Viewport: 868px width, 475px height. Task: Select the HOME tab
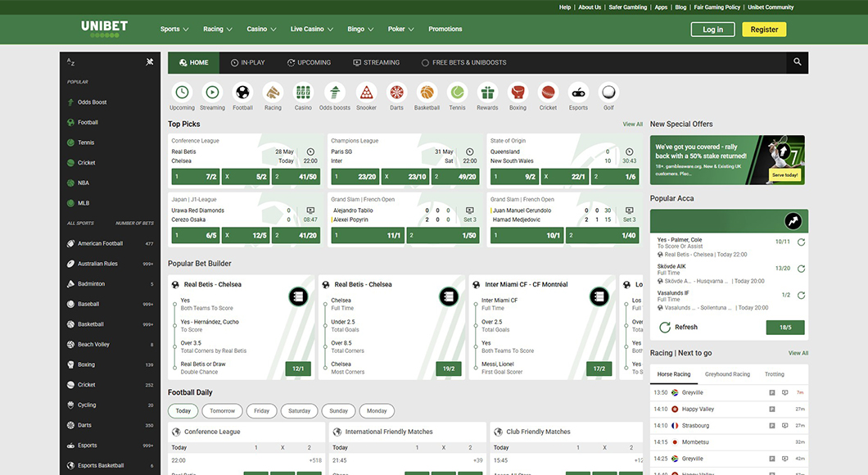click(x=194, y=62)
